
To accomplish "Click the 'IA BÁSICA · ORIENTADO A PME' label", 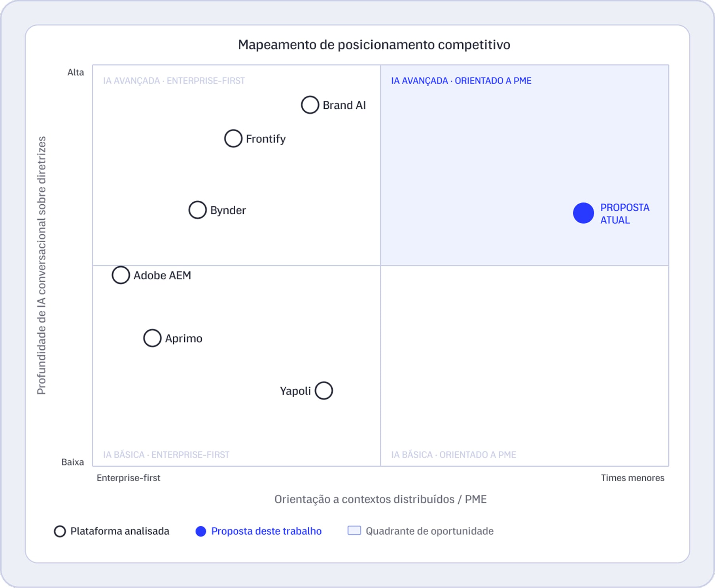I will 454,454.
